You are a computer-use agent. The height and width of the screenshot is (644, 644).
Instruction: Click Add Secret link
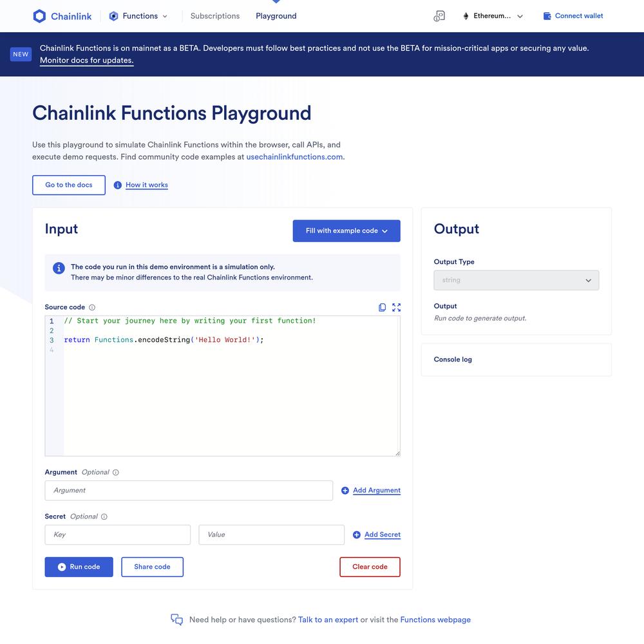383,535
